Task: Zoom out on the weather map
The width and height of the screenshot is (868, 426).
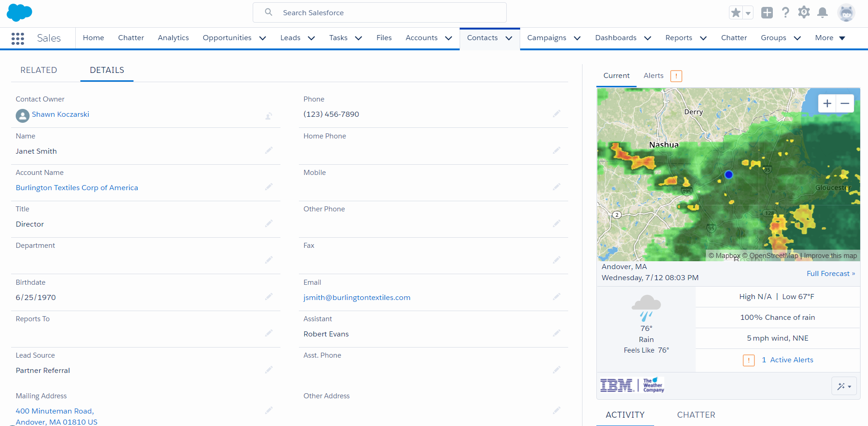Action: [x=845, y=103]
